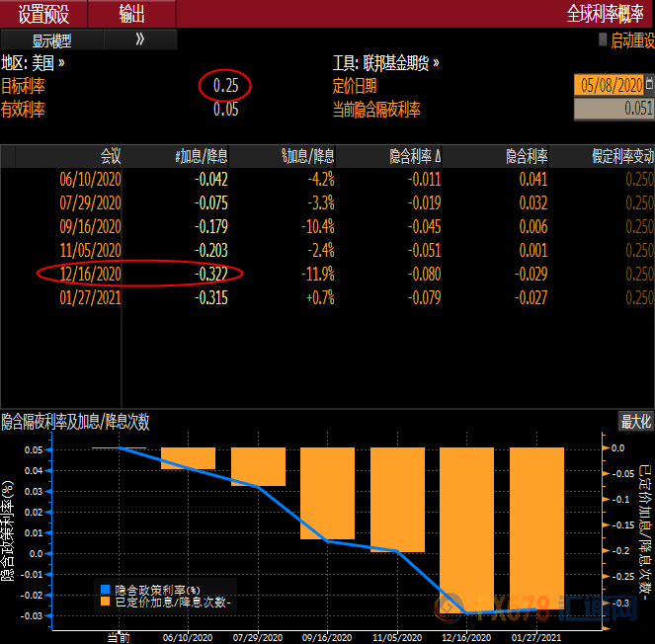Open the 设置预设 menu

[43, 14]
